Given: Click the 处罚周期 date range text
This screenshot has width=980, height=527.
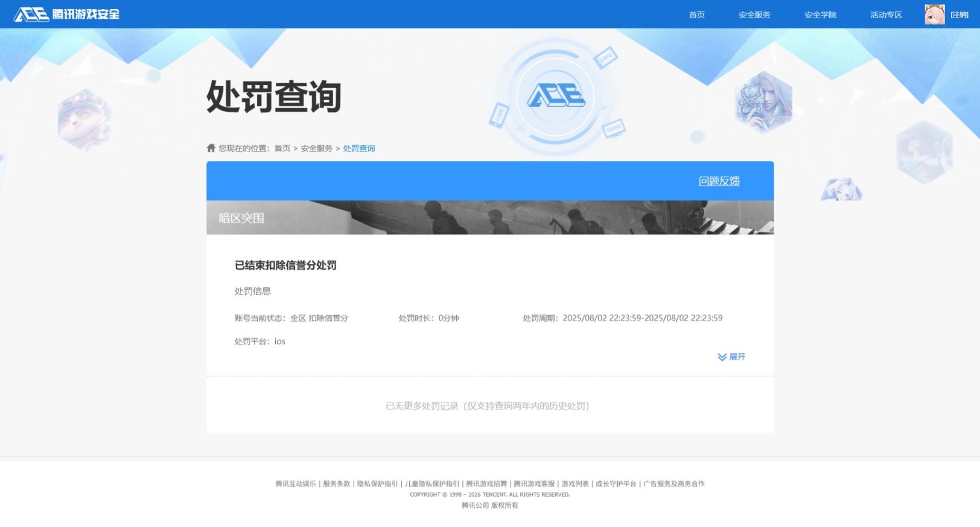Looking at the screenshot, I should [x=623, y=318].
